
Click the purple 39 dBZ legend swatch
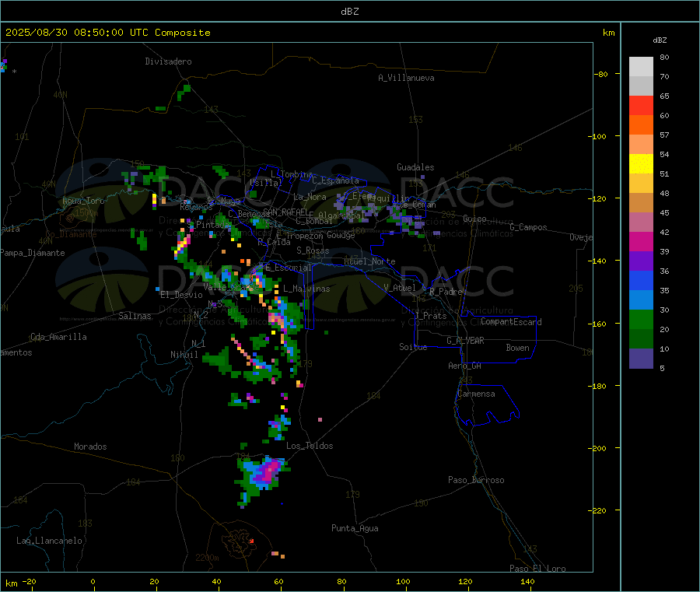[641, 261]
